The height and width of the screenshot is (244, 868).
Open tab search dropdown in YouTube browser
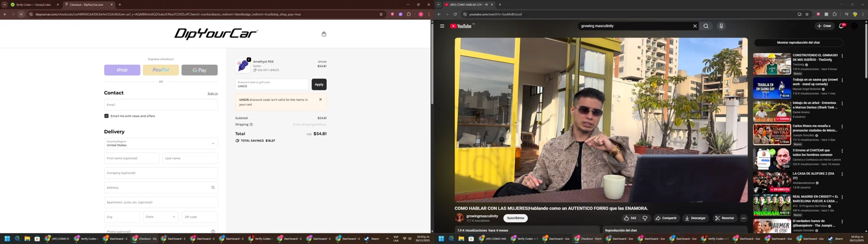tap(438, 5)
